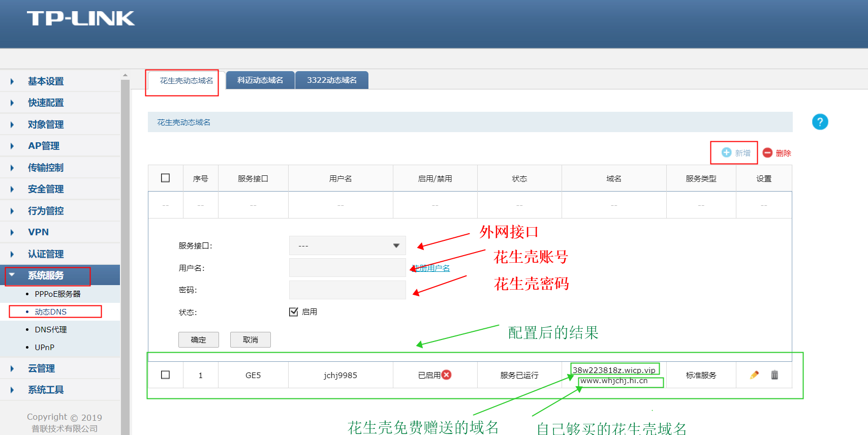Check the checkbox for row 1 GE5
Screen dimensions: 868x435
tap(165, 375)
